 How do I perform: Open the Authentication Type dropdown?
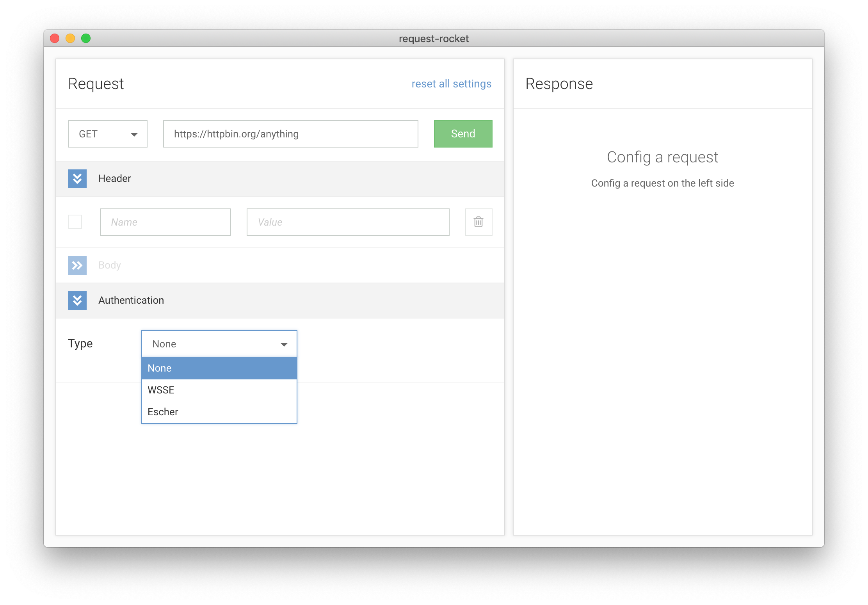click(219, 344)
